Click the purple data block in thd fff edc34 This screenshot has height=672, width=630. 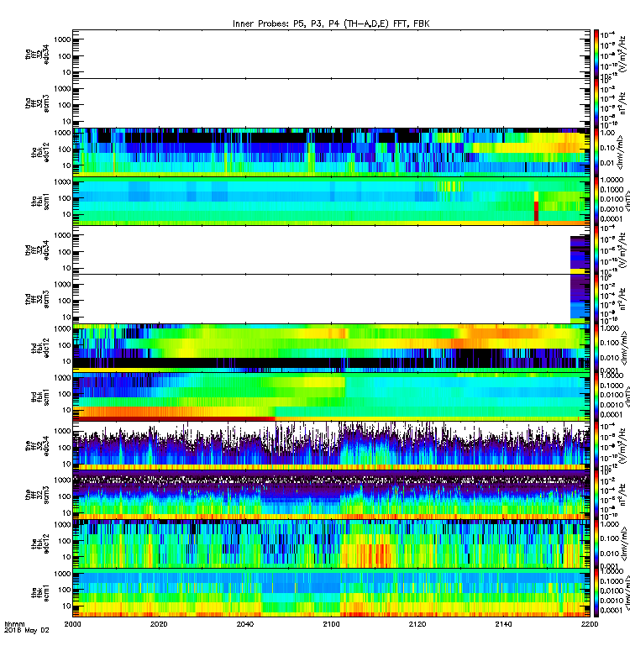(x=580, y=255)
